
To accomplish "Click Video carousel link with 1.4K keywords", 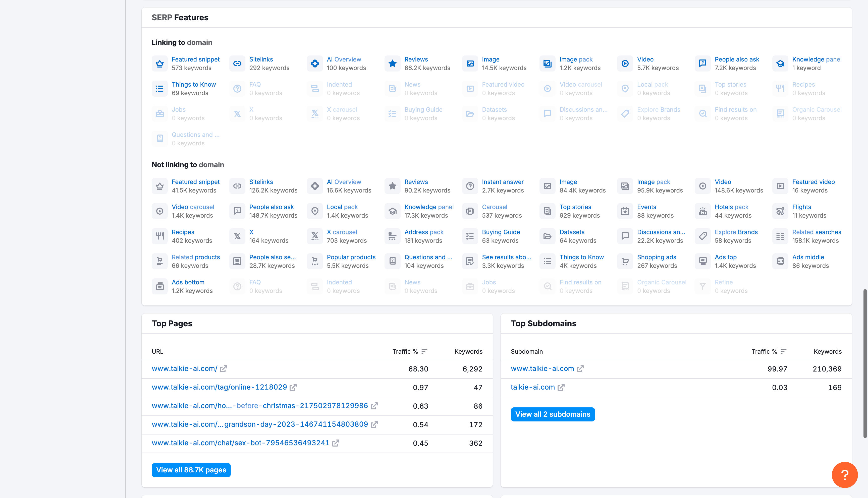I will pyautogui.click(x=193, y=207).
